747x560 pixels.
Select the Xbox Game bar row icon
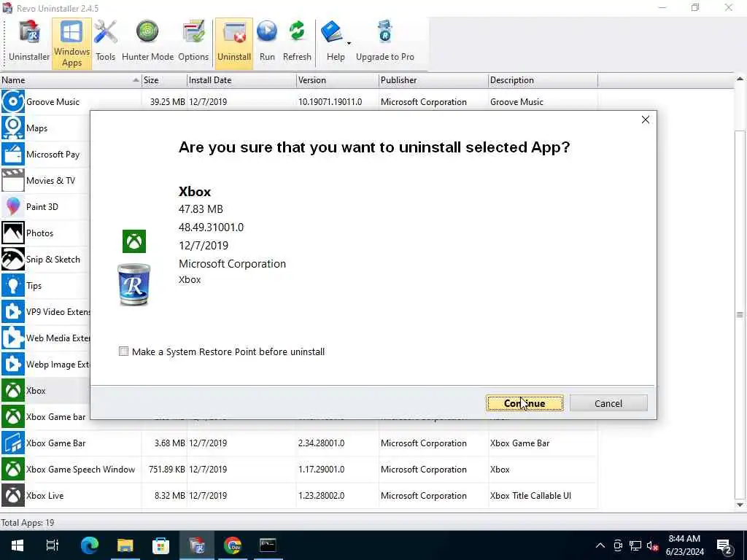coord(13,416)
